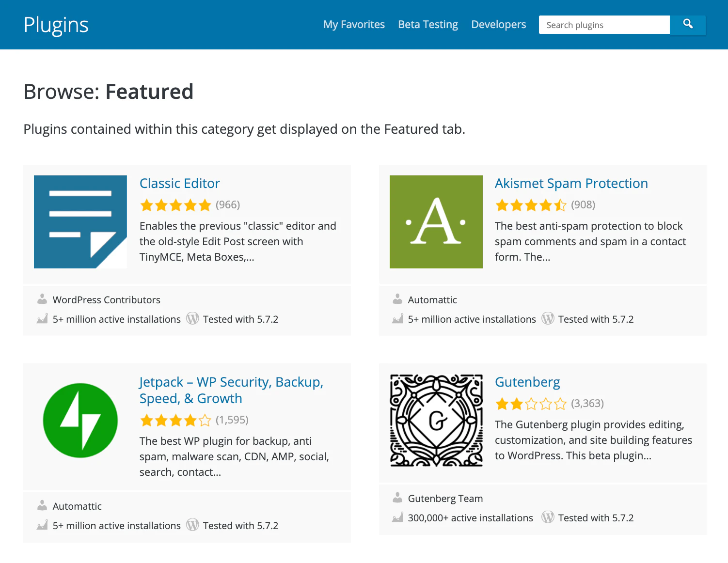Click Automattic author in Akismet card
This screenshot has width=728, height=563.
pyautogui.click(x=432, y=300)
